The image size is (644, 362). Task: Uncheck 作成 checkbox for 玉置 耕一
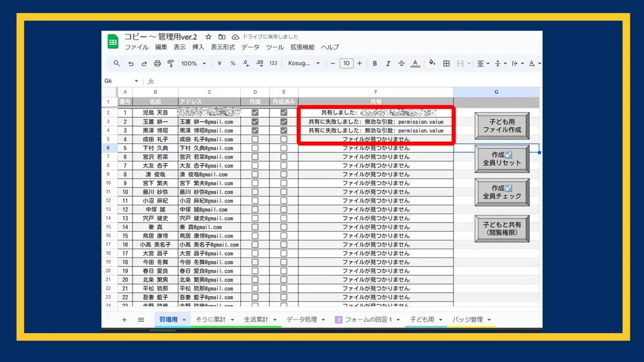tap(255, 122)
